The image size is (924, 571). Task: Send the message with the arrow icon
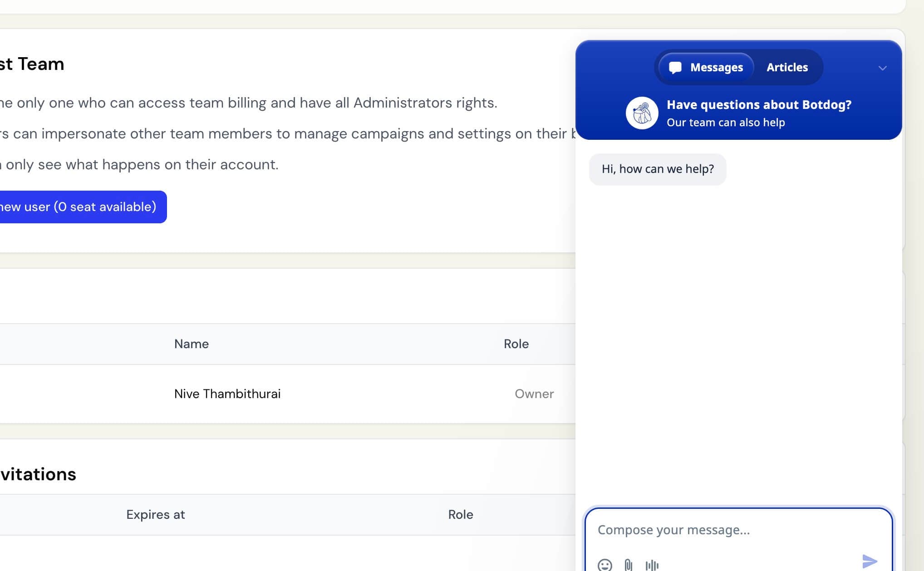click(x=870, y=561)
